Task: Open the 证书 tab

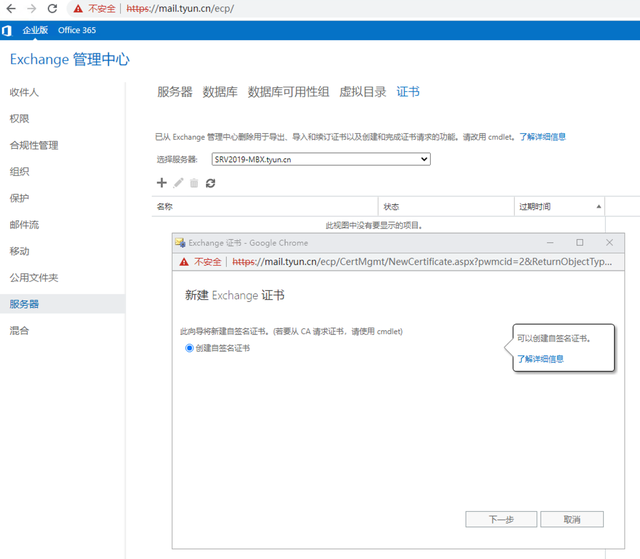Action: click(x=408, y=92)
